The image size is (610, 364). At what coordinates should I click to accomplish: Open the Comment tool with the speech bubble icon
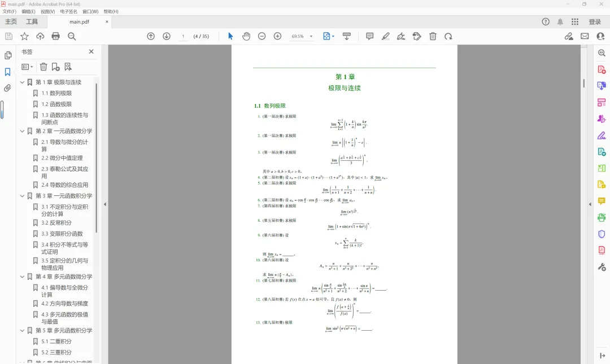coord(369,36)
